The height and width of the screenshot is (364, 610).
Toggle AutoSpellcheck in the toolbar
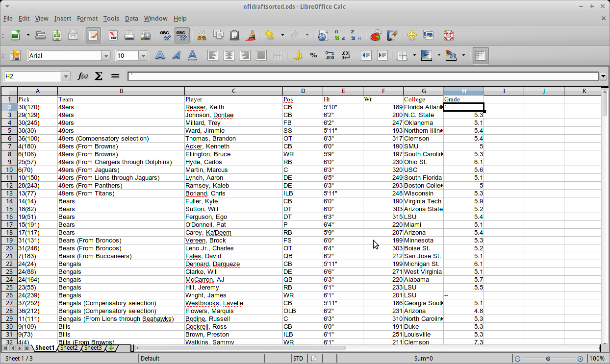coord(182,35)
